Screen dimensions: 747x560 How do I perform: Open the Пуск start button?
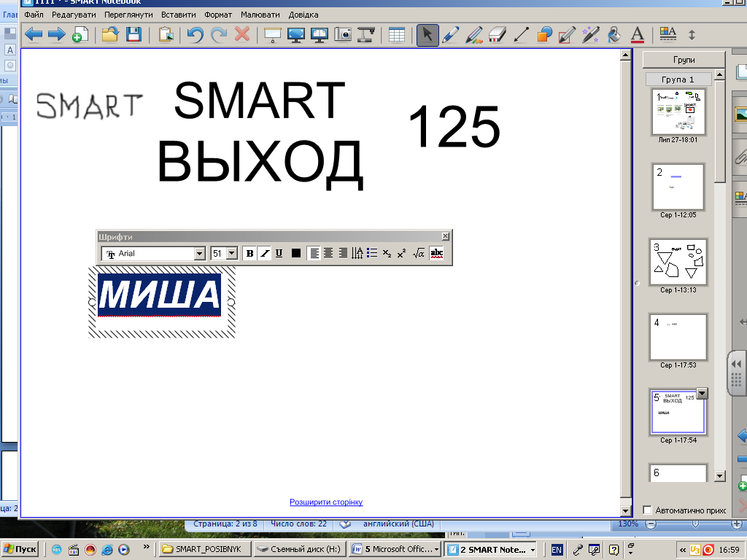click(20, 549)
